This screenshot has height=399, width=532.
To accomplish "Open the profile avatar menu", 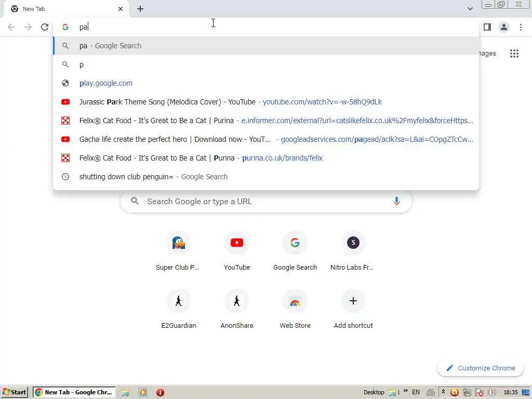I will point(504,27).
